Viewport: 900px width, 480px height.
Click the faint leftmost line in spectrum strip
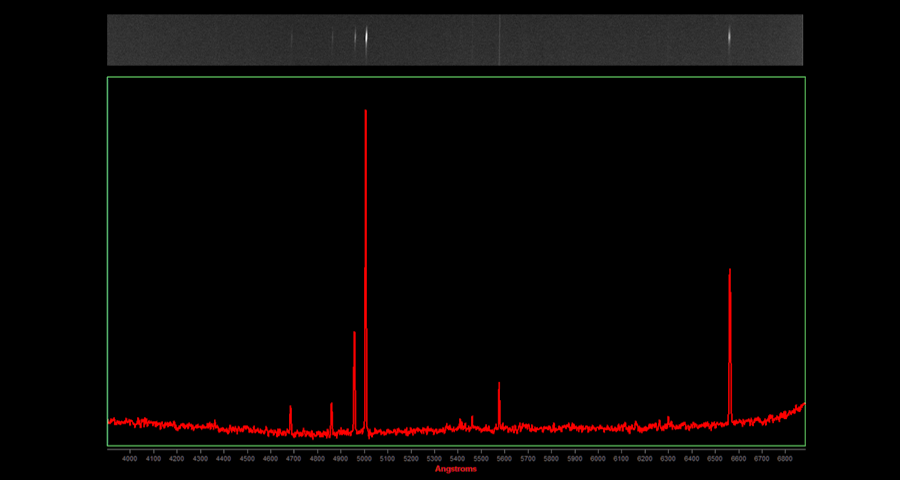click(291, 40)
